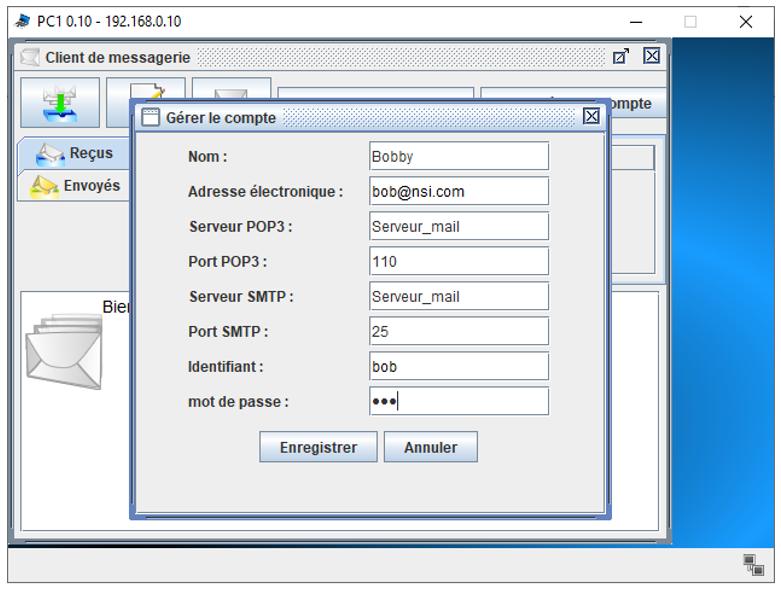The height and width of the screenshot is (589, 781).
Task: Click the receive mail download icon
Action: [x=60, y=103]
